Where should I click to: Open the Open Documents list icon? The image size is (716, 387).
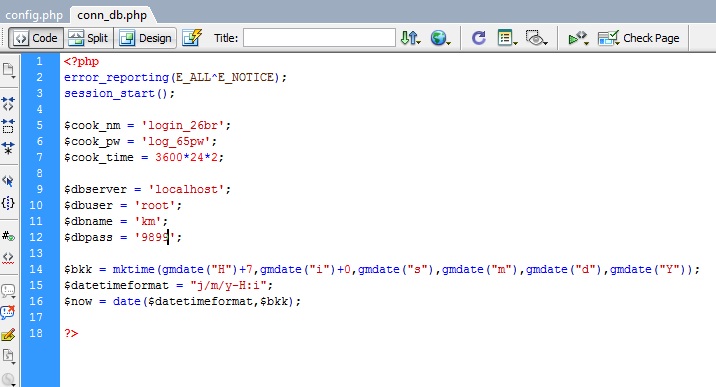[8, 71]
